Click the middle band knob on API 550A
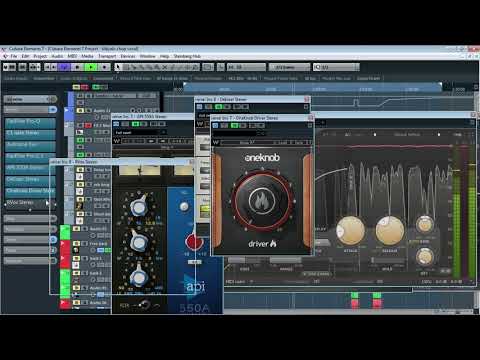This screenshot has height=360, width=480. pyautogui.click(x=138, y=242)
